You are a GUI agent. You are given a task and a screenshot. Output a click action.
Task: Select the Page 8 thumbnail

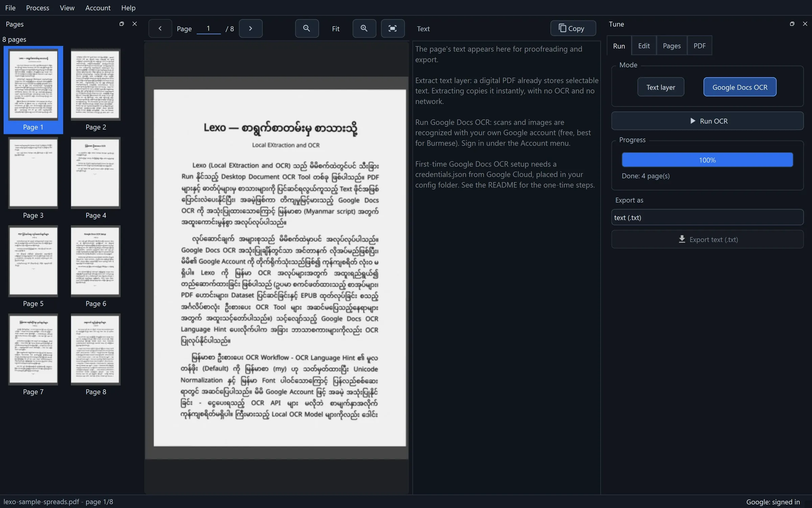click(x=96, y=355)
